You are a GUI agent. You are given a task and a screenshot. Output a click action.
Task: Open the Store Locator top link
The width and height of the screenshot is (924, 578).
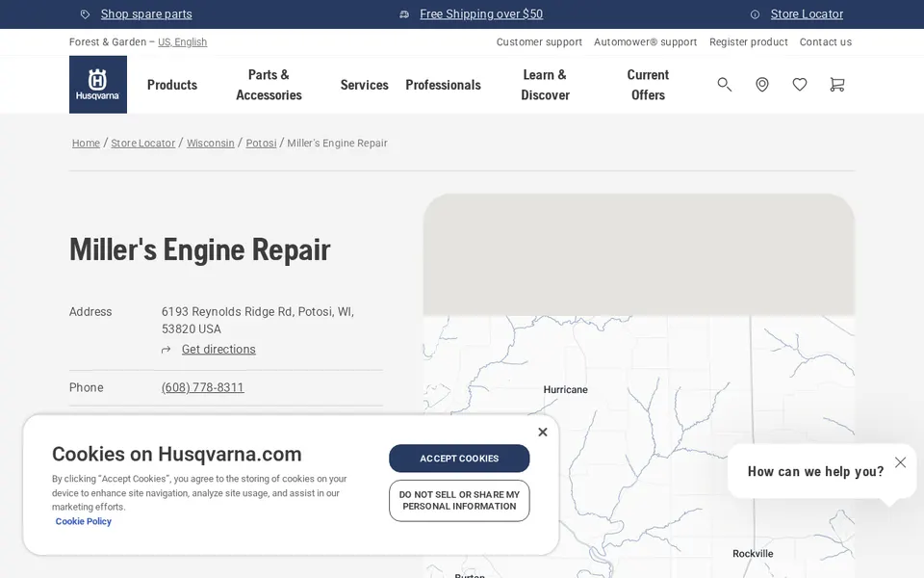807,14
